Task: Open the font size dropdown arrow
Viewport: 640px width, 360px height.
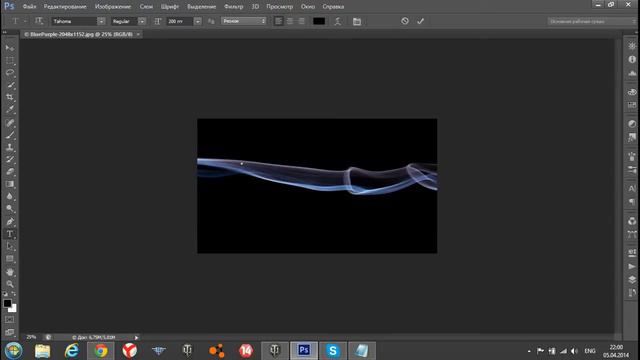Action: [x=198, y=21]
